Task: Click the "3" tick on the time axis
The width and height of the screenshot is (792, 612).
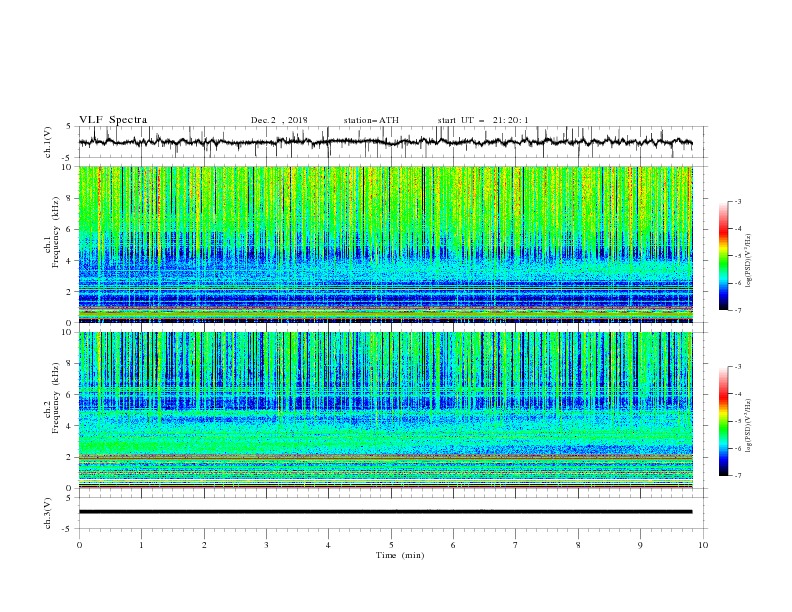Action: pyautogui.click(x=266, y=545)
